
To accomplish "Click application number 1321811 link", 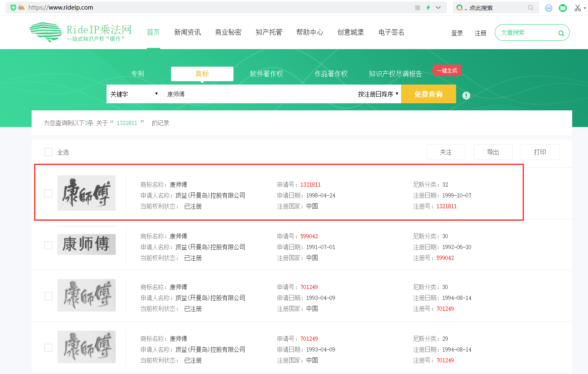I will pos(310,185).
